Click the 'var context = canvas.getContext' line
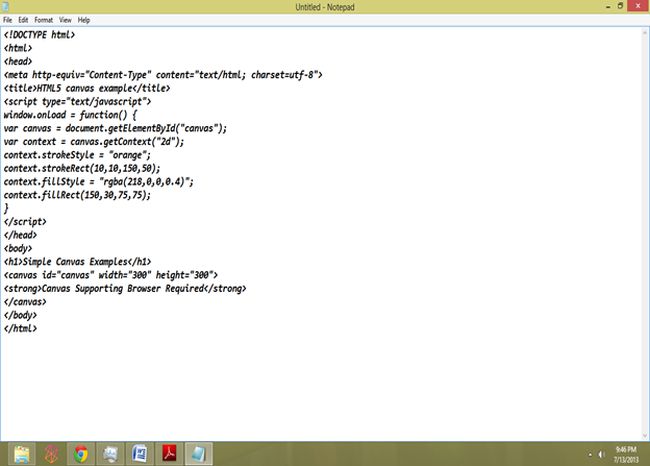Viewport: 650px width, 466px height. click(94, 142)
